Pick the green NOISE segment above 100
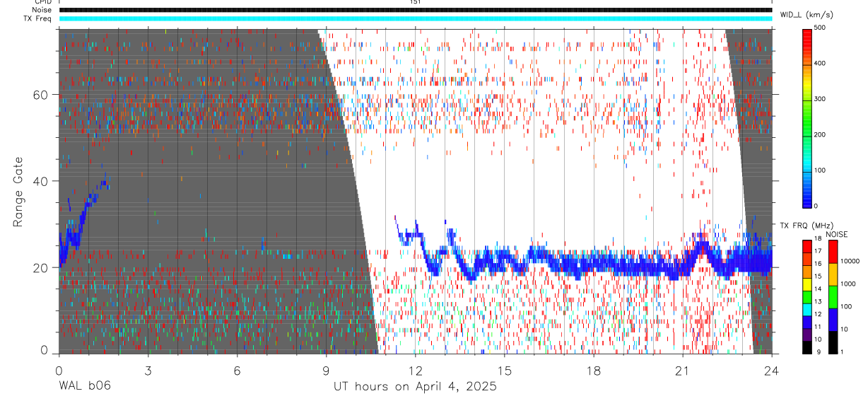The image size is (868, 401). (833, 296)
